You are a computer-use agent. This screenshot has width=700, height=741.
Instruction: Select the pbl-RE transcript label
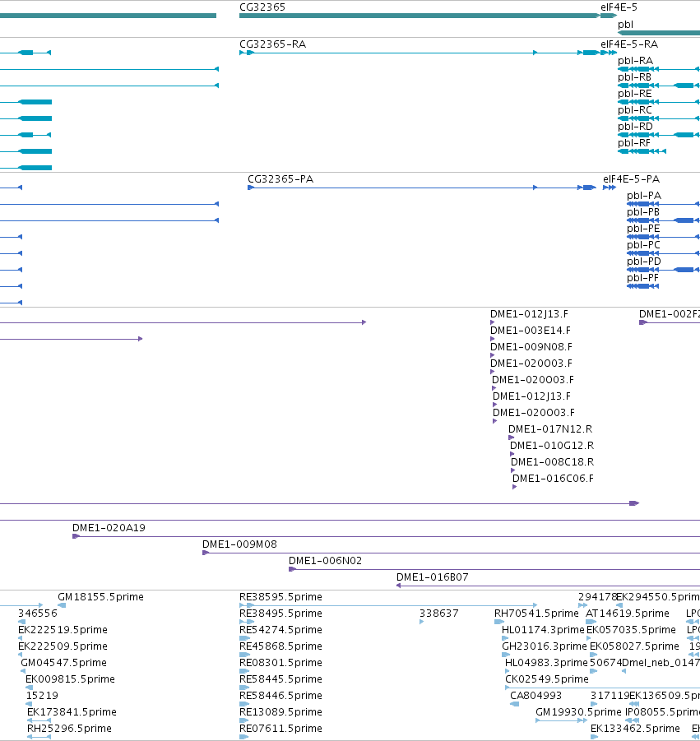coord(635,94)
